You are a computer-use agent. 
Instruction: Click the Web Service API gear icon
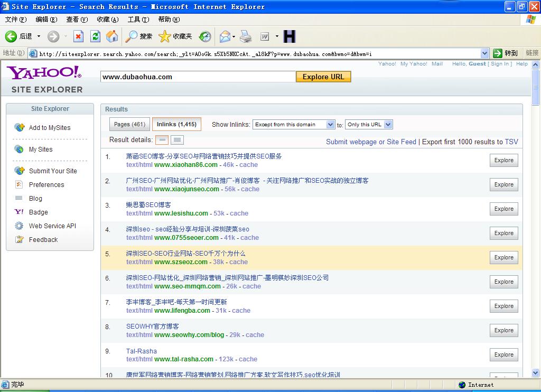tap(19, 226)
